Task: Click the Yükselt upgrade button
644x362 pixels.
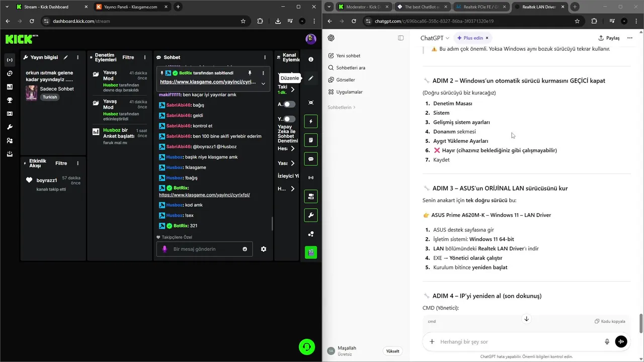Action: click(392, 351)
